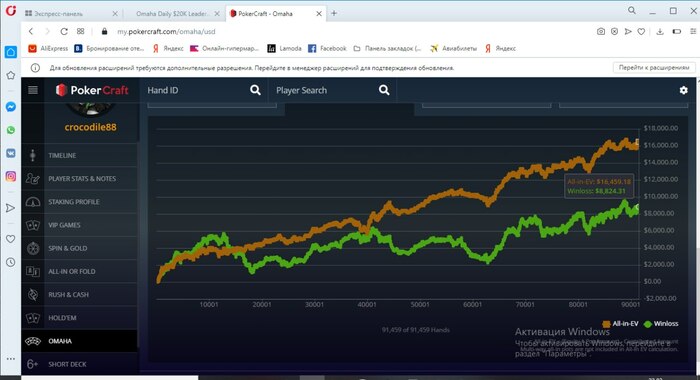The image size is (700, 380).
Task: Open the PokerCraft hamburger menu
Action: pyautogui.click(x=33, y=90)
